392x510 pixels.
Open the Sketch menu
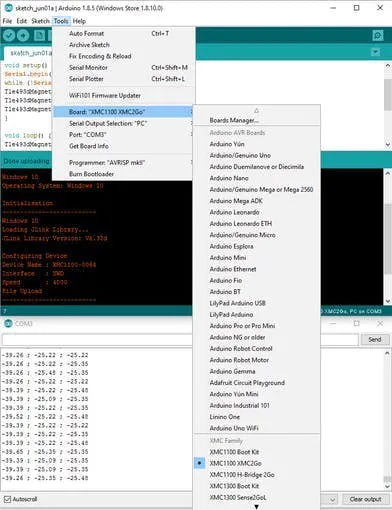point(40,21)
